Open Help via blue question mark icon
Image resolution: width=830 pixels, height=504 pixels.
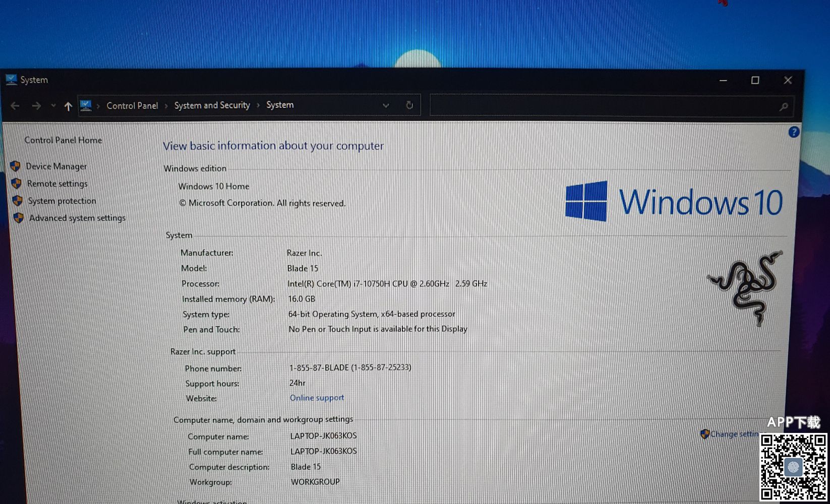(793, 132)
